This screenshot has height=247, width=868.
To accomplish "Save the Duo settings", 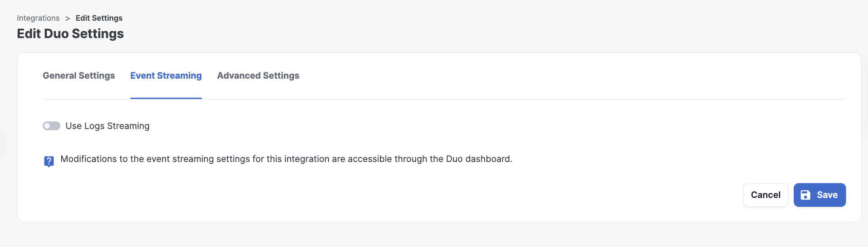I will coord(819,195).
